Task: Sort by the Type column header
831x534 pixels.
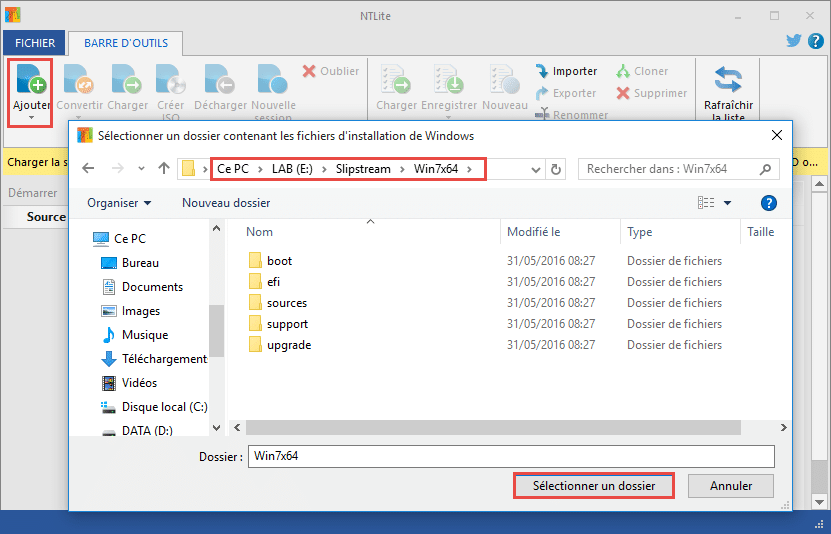Action: click(639, 232)
